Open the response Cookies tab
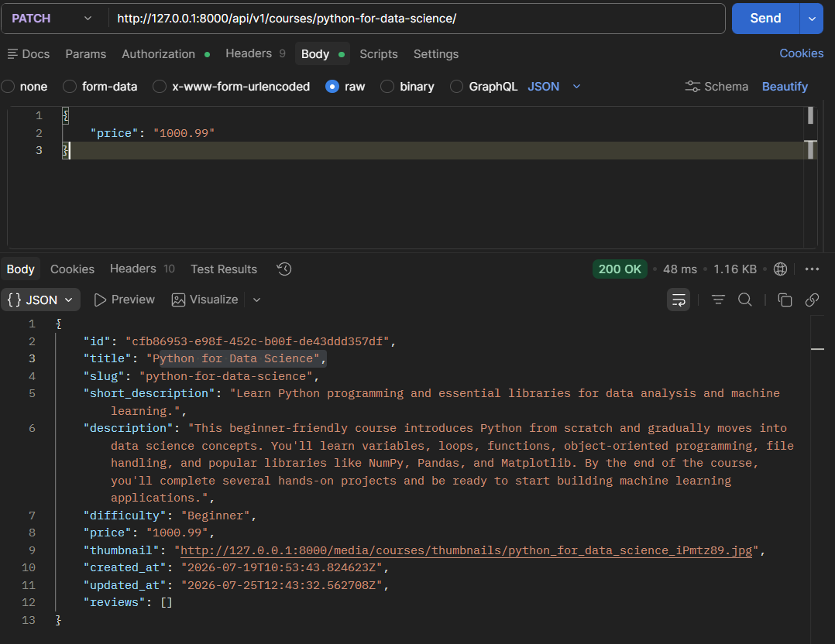Image resolution: width=835 pixels, height=644 pixels. [73, 269]
